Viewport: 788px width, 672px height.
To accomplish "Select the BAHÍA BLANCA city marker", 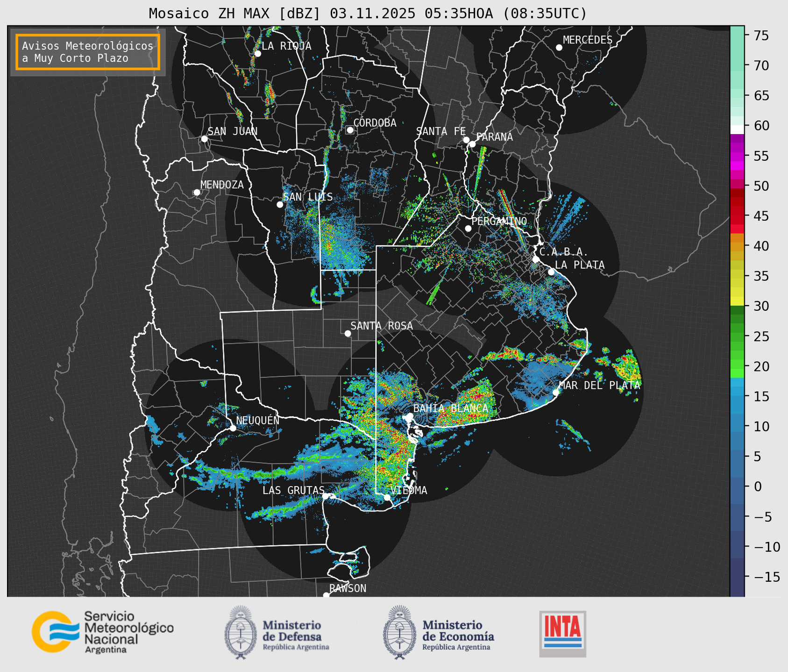I will point(410,416).
